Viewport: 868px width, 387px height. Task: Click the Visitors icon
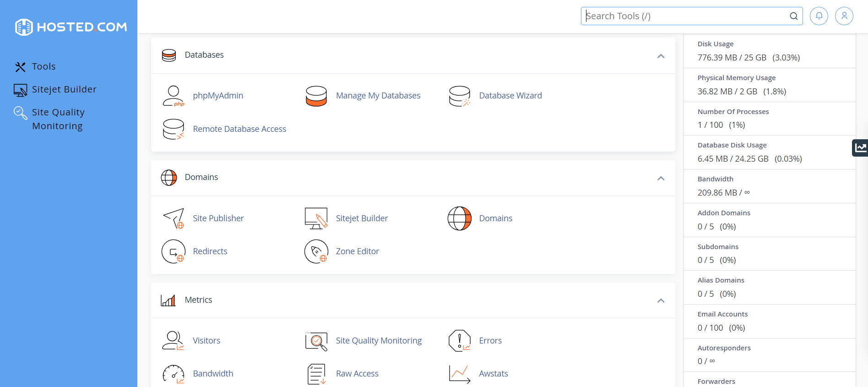point(174,341)
